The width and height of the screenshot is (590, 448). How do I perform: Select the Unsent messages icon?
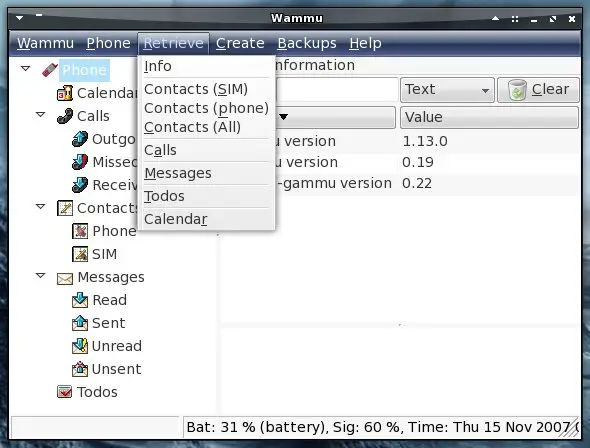[80, 369]
